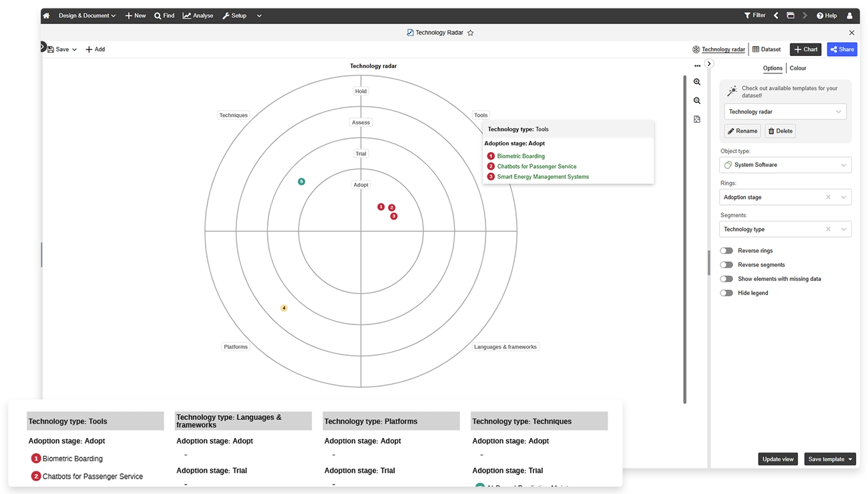Open the user profile icon
868x494 pixels.
tap(849, 15)
